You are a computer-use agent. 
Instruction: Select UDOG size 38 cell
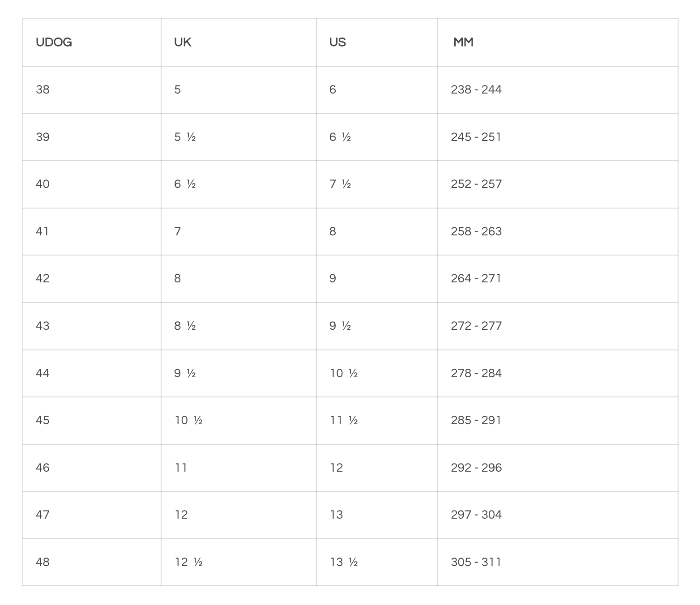click(x=43, y=89)
